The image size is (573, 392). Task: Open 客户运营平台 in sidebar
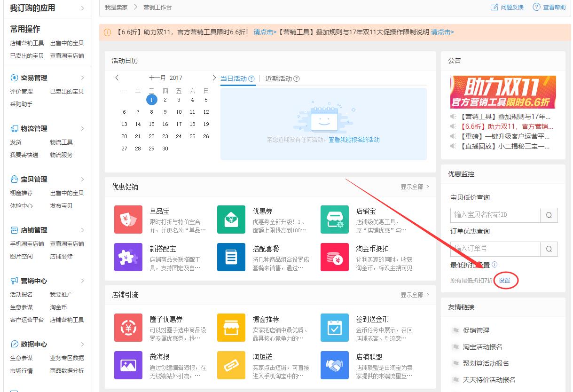coord(27,320)
